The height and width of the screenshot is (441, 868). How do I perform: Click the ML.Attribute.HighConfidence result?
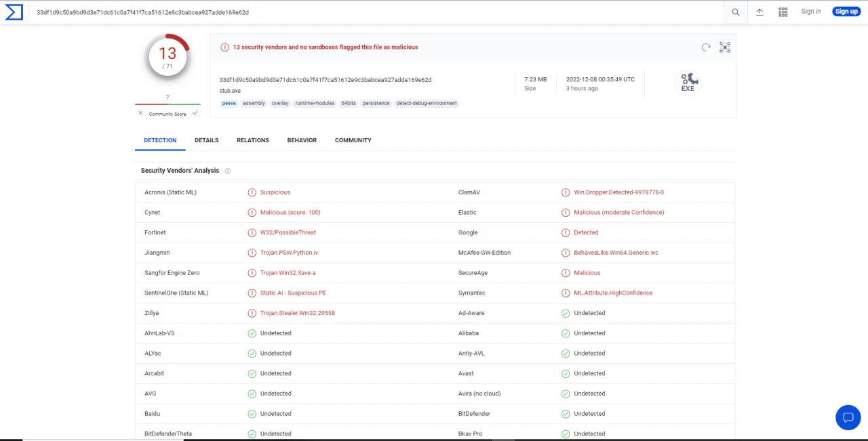coord(614,293)
